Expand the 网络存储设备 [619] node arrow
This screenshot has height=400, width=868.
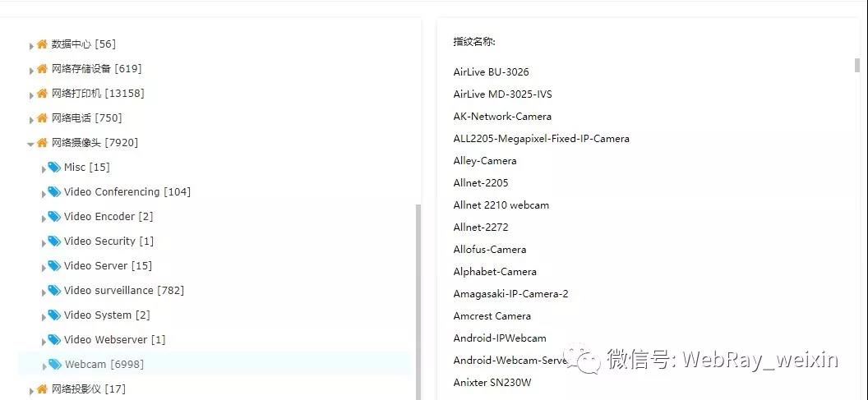pos(31,71)
